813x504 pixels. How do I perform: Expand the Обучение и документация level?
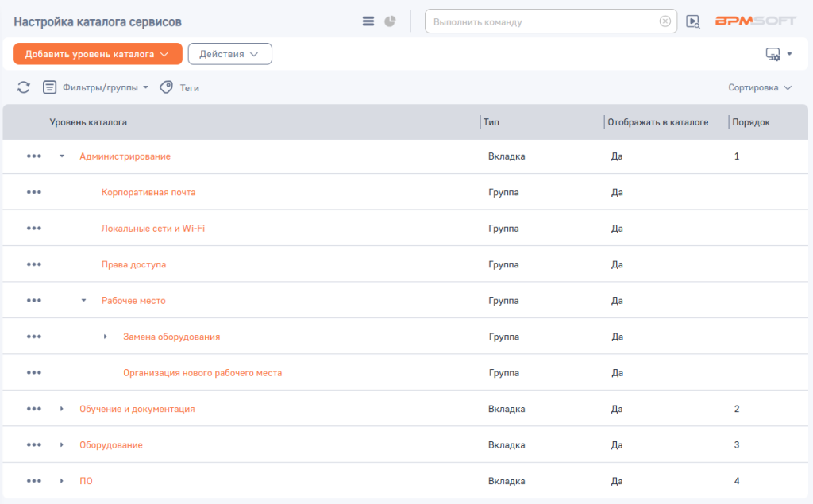tap(62, 409)
